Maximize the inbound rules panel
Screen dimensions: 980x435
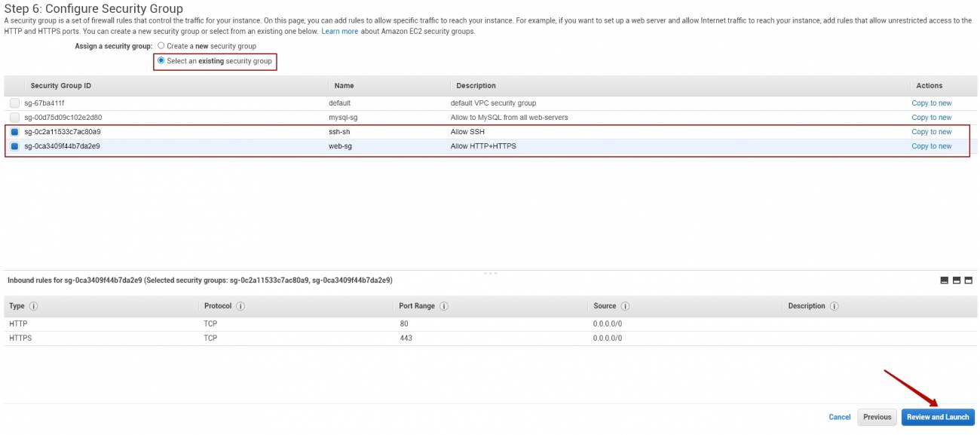pos(969,280)
